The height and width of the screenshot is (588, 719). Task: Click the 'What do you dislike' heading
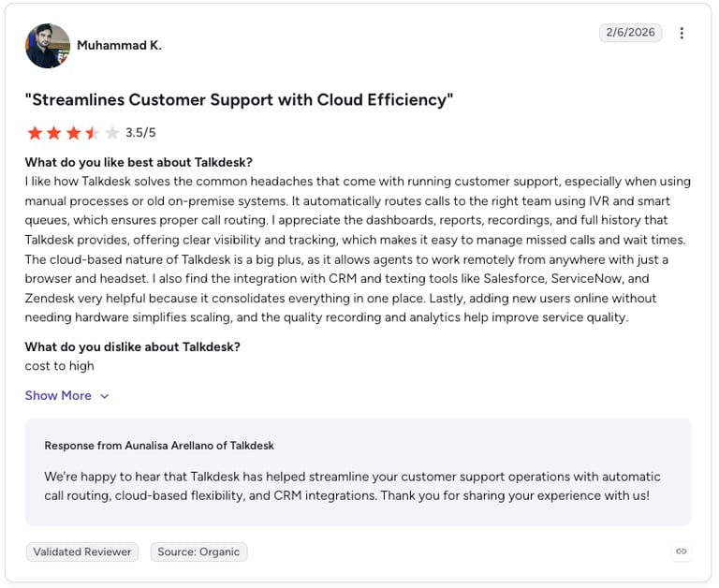[133, 346]
